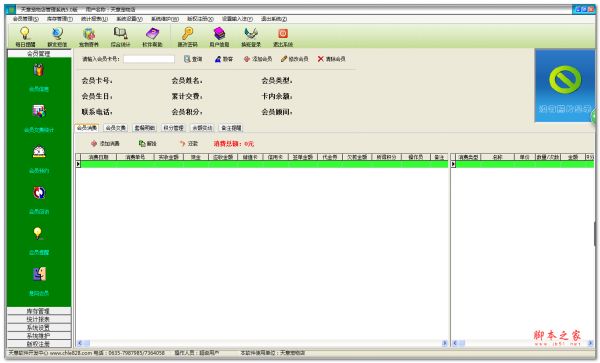Select the globe icon in the top toolbar

[57, 34]
